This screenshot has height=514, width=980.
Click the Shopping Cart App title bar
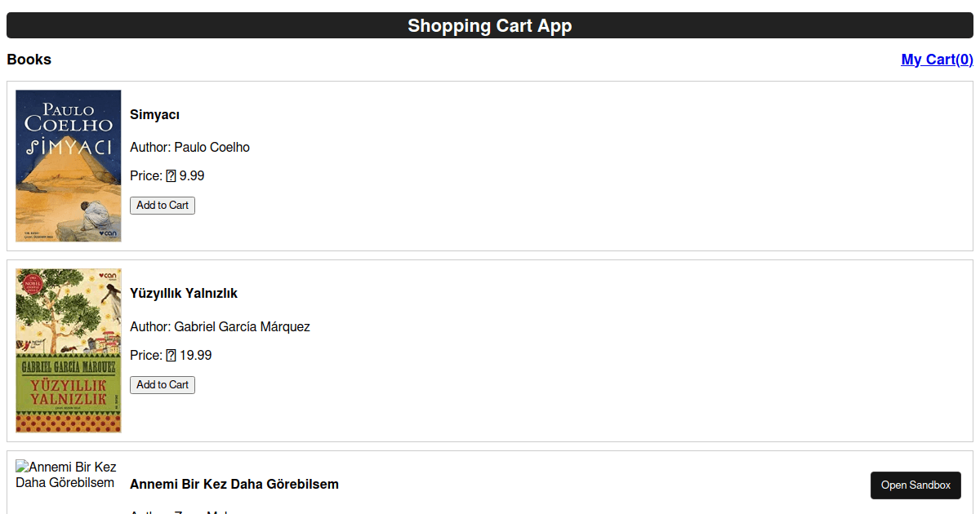click(x=490, y=25)
